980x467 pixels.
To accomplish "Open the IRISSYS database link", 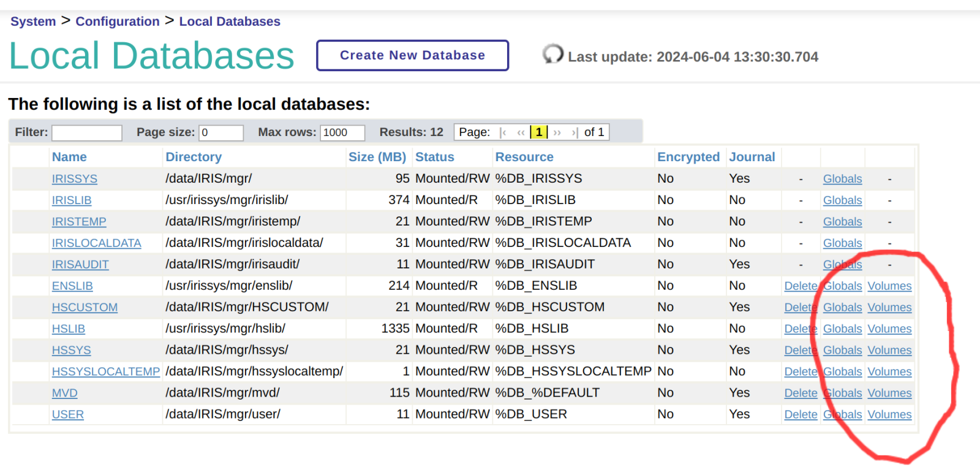I will (x=74, y=179).
